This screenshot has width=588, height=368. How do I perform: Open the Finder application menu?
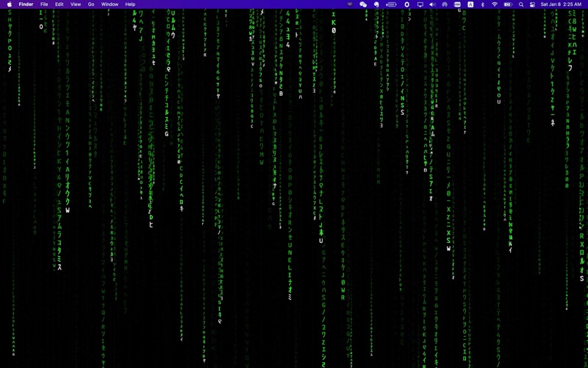[x=26, y=4]
